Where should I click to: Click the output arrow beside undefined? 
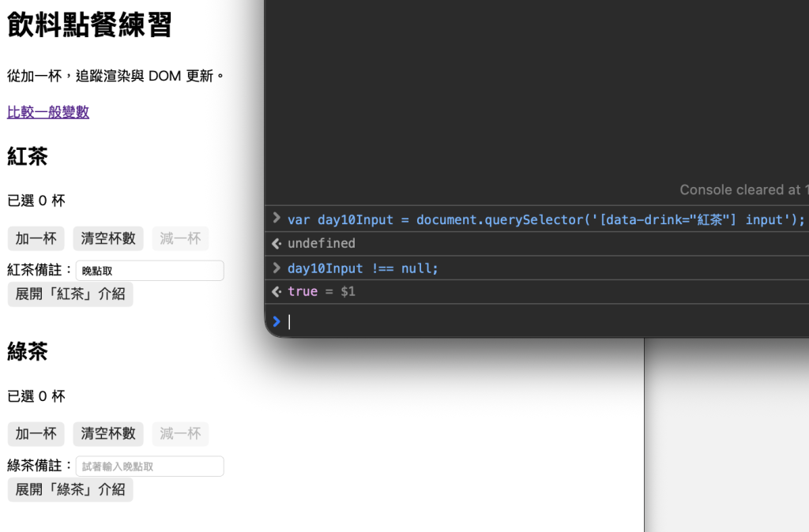coord(277,243)
